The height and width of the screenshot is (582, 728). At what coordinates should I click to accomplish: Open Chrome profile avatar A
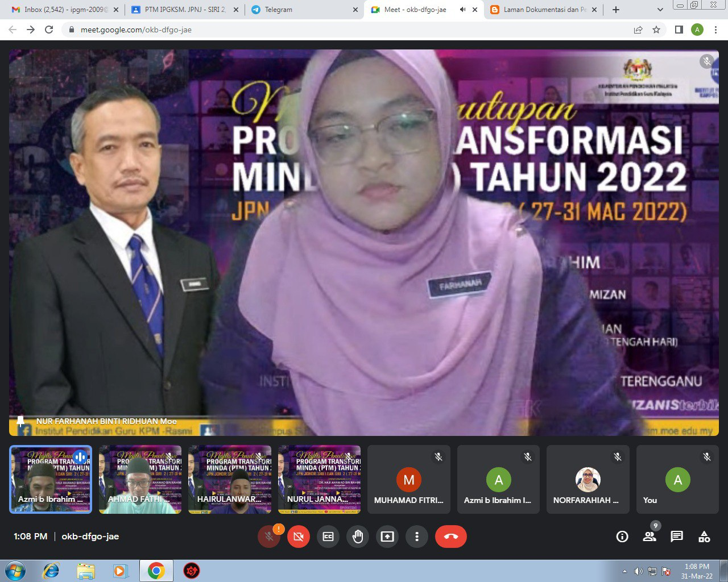pyautogui.click(x=697, y=30)
